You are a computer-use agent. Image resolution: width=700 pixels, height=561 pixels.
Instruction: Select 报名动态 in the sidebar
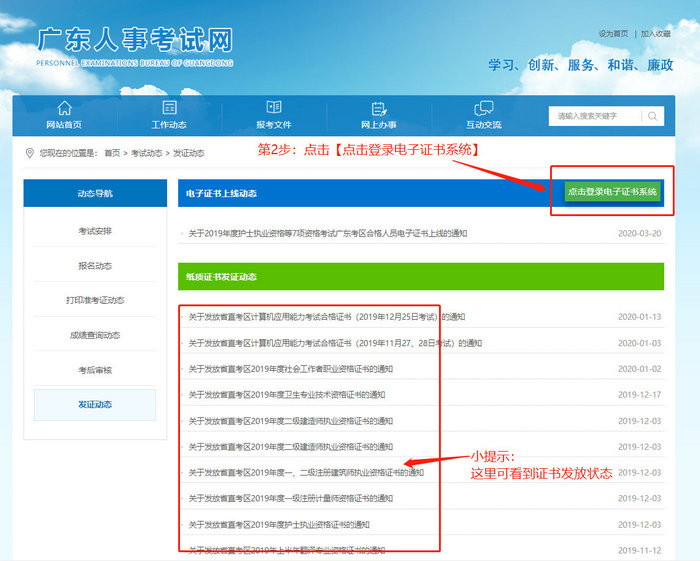point(95,266)
